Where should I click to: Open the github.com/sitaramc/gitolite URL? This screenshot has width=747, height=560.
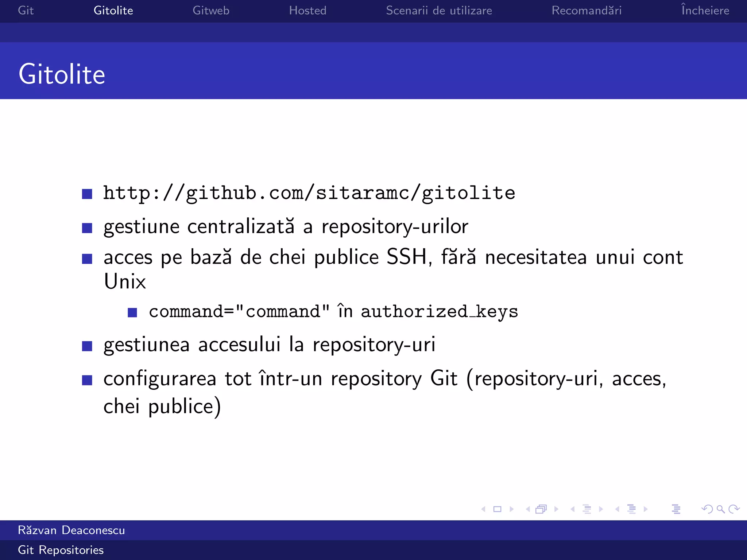[x=309, y=193]
